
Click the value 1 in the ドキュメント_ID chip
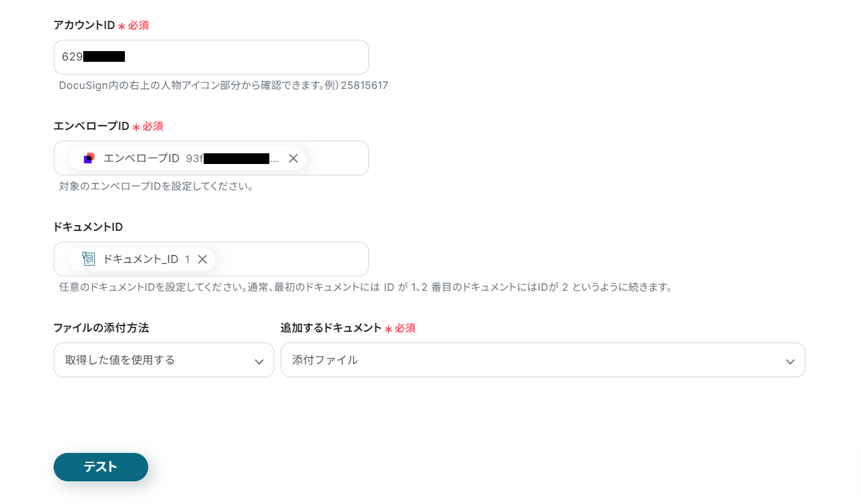tap(187, 259)
